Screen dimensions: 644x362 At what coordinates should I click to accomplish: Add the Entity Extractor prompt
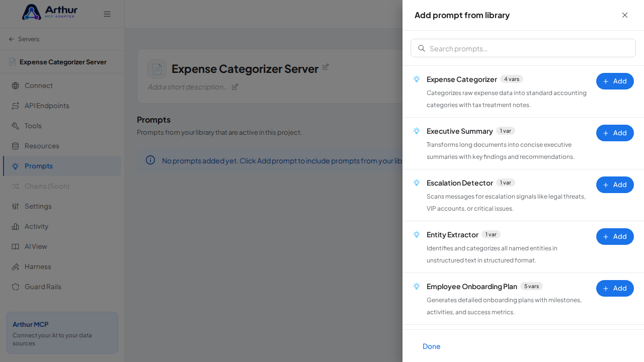click(615, 236)
